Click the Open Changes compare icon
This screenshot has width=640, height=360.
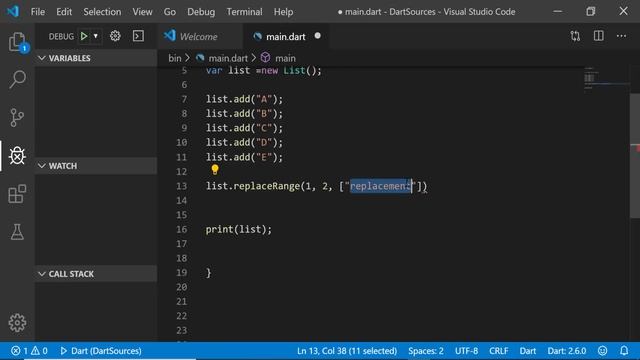click(x=576, y=36)
